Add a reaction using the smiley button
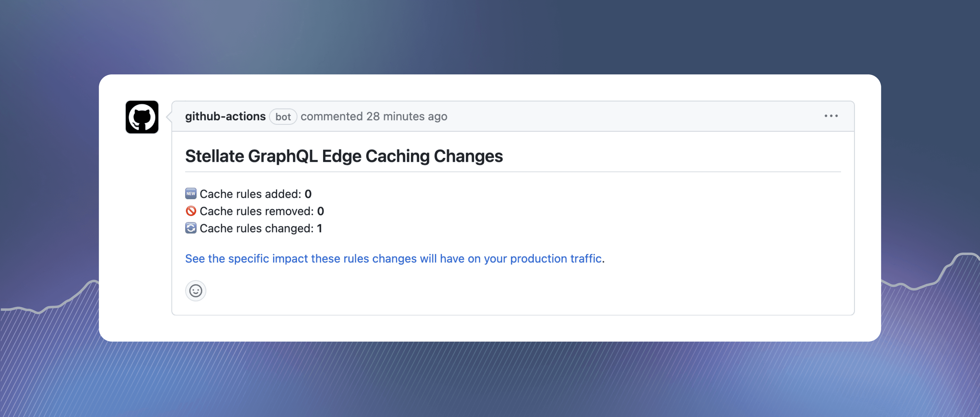The width and height of the screenshot is (980, 417). 195,291
